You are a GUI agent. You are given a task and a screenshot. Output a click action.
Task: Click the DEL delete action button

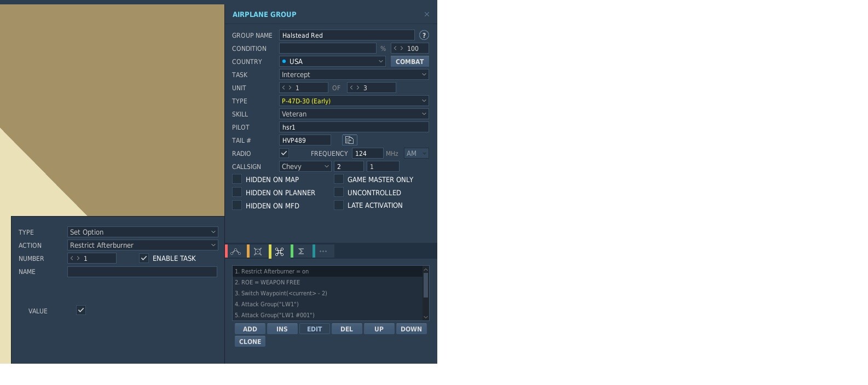[x=346, y=329]
